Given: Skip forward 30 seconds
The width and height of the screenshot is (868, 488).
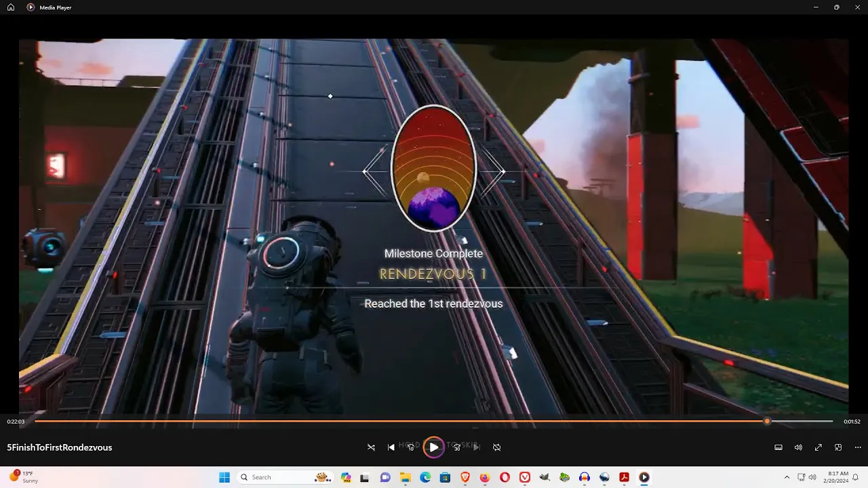Looking at the screenshot, I should (x=456, y=447).
